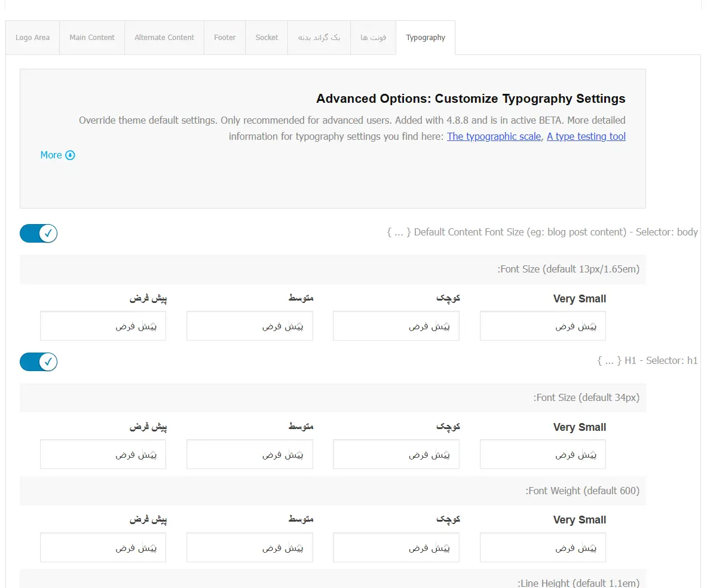Click the H1 - Selector: h1 label
Image resolution: width=707 pixels, height=588 pixels.
pos(647,360)
